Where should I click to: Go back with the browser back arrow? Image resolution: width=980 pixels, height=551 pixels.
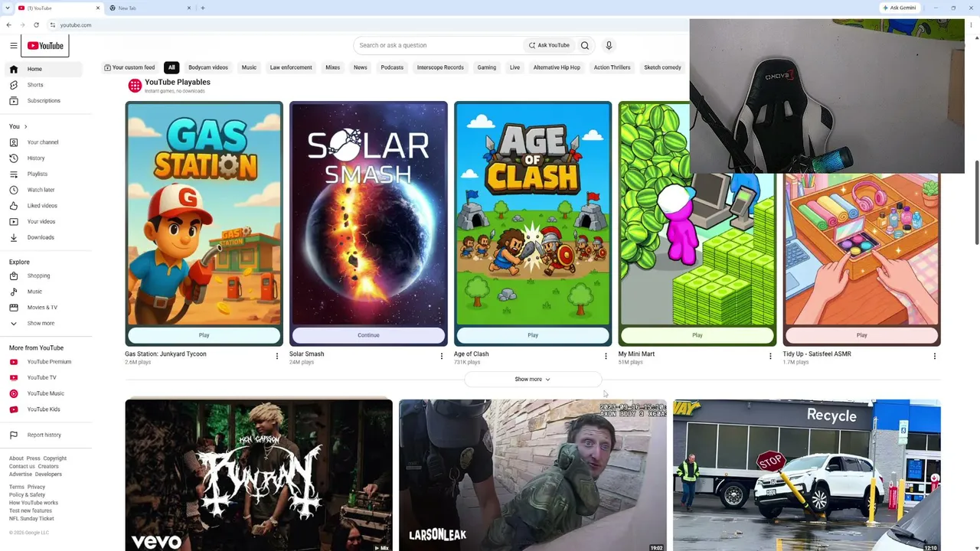point(8,25)
